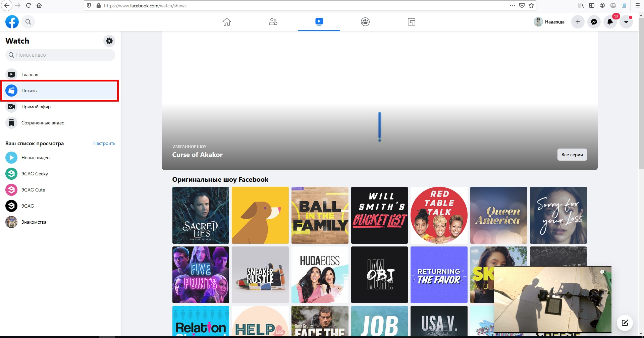This screenshot has height=338, width=644.
Task: Go back with browser back arrow
Action: click(x=7, y=5)
